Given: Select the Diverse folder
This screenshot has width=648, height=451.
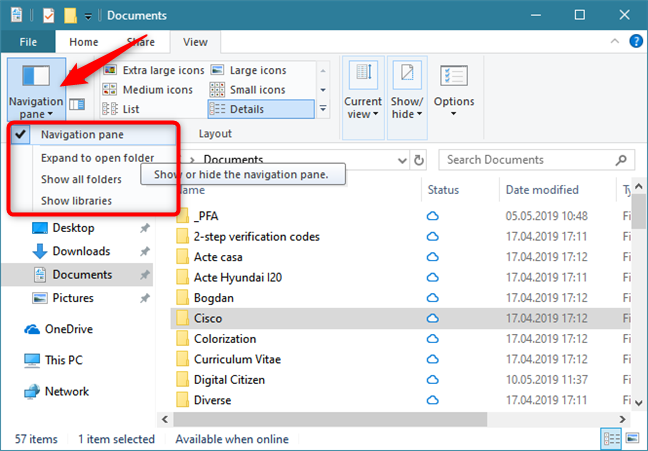Looking at the screenshot, I should pyautogui.click(x=212, y=400).
